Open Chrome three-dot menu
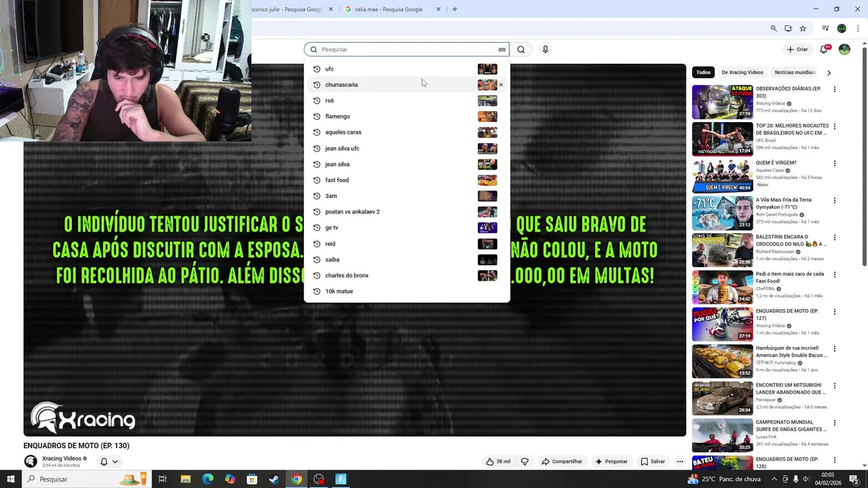 click(x=858, y=28)
